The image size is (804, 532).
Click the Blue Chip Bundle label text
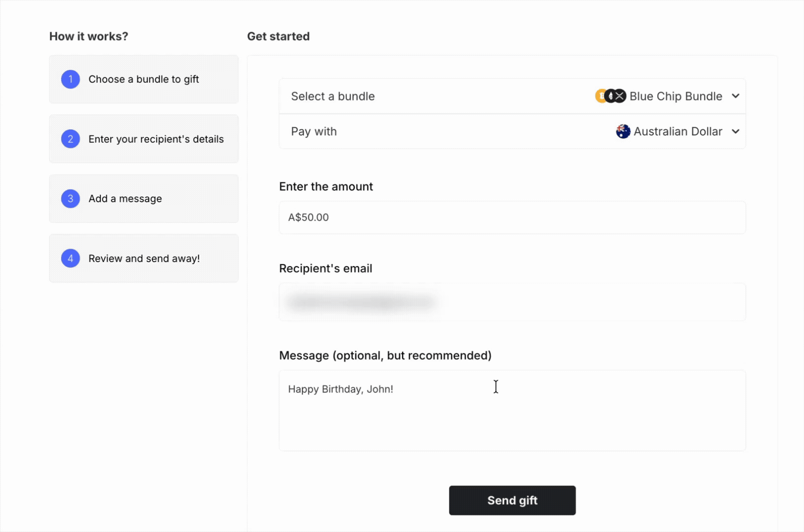tap(676, 96)
